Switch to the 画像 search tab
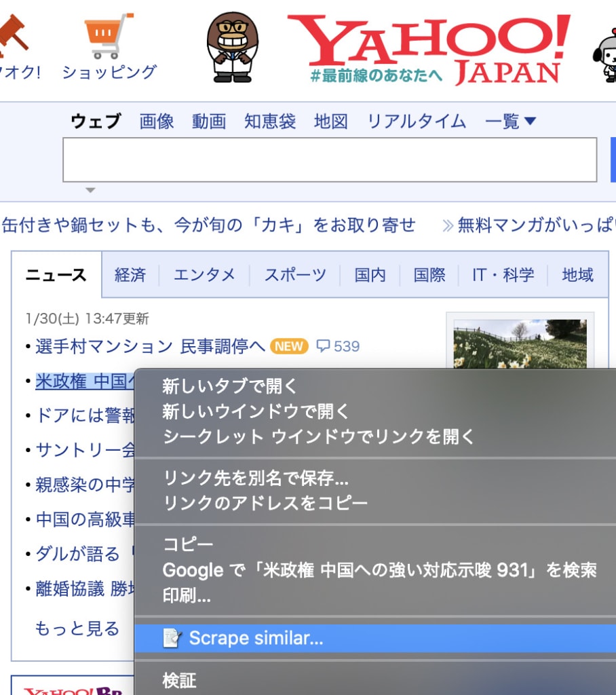Screen dimensions: 616x695 (157, 121)
